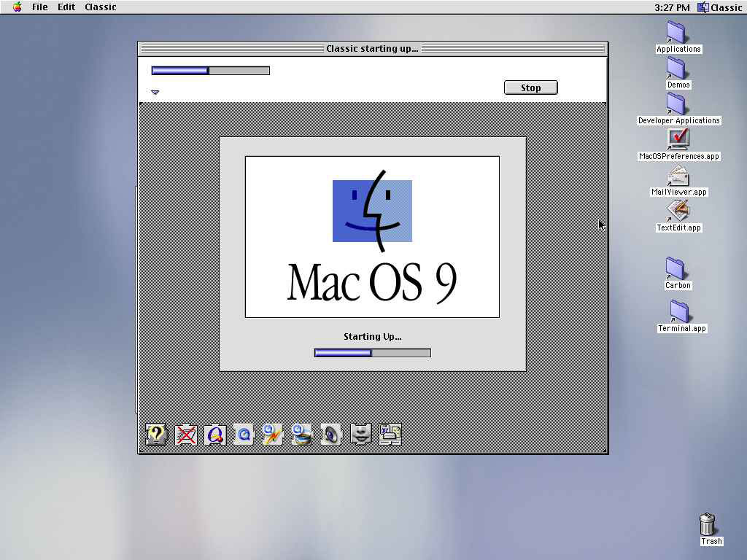Select the MacOSPreferences.app icon
The image size is (747, 560).
pos(678,139)
